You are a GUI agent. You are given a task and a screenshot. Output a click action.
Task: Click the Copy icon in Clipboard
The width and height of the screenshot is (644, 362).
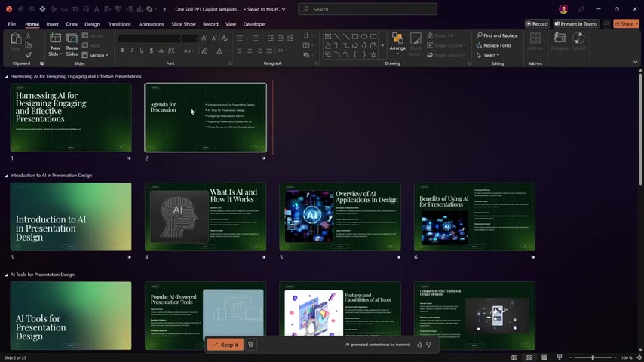click(x=29, y=45)
